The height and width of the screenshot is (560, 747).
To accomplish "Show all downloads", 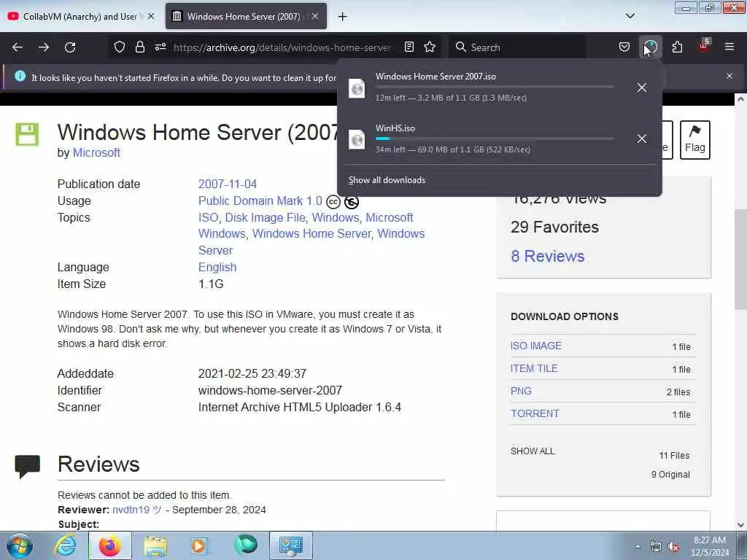I will 387,180.
